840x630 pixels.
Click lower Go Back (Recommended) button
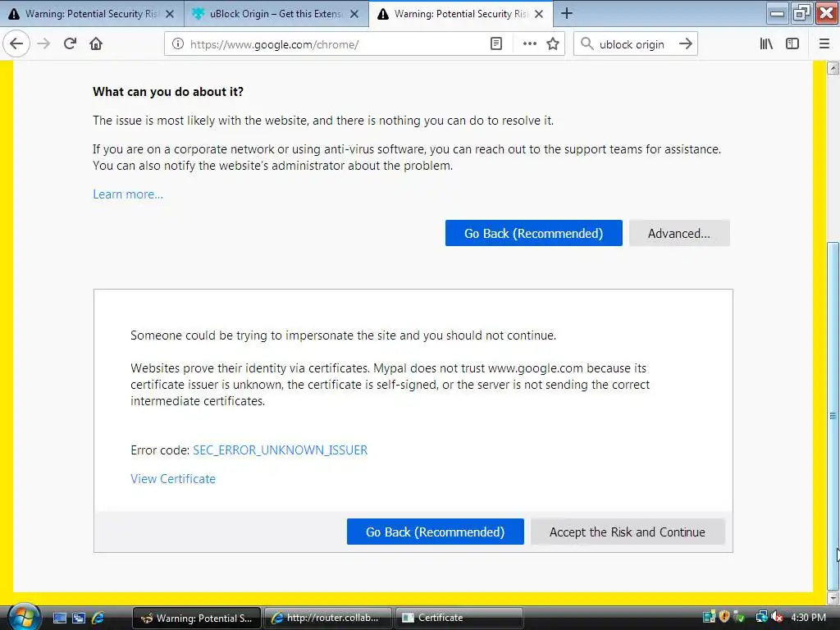tap(435, 532)
